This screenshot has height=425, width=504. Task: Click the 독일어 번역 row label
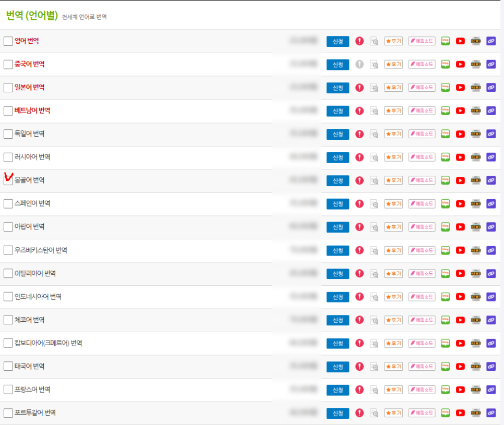pyautogui.click(x=29, y=134)
